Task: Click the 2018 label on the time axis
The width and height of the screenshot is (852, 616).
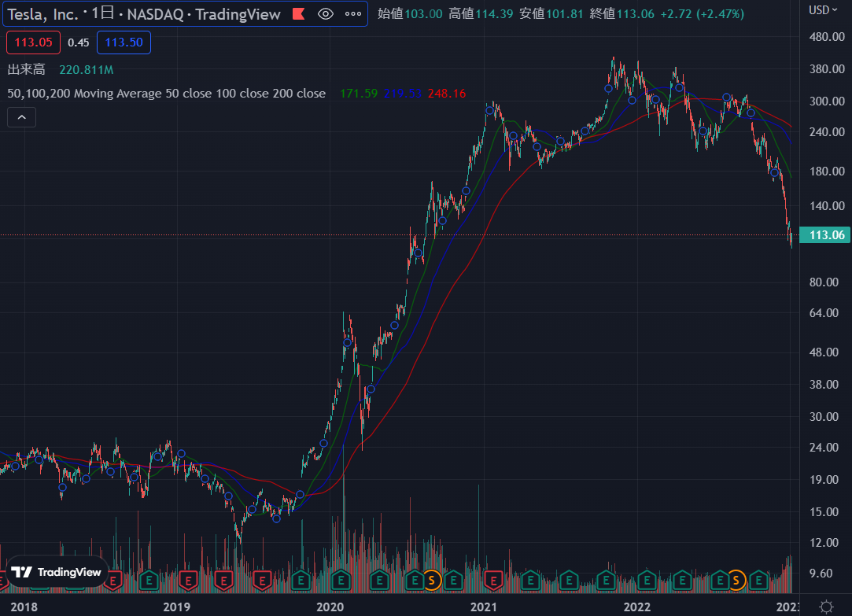Action: [24, 607]
